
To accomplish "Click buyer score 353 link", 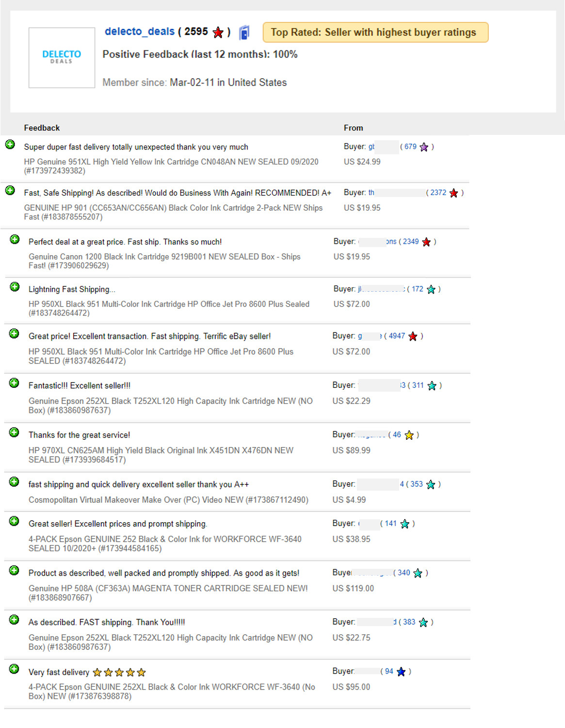I will [416, 484].
